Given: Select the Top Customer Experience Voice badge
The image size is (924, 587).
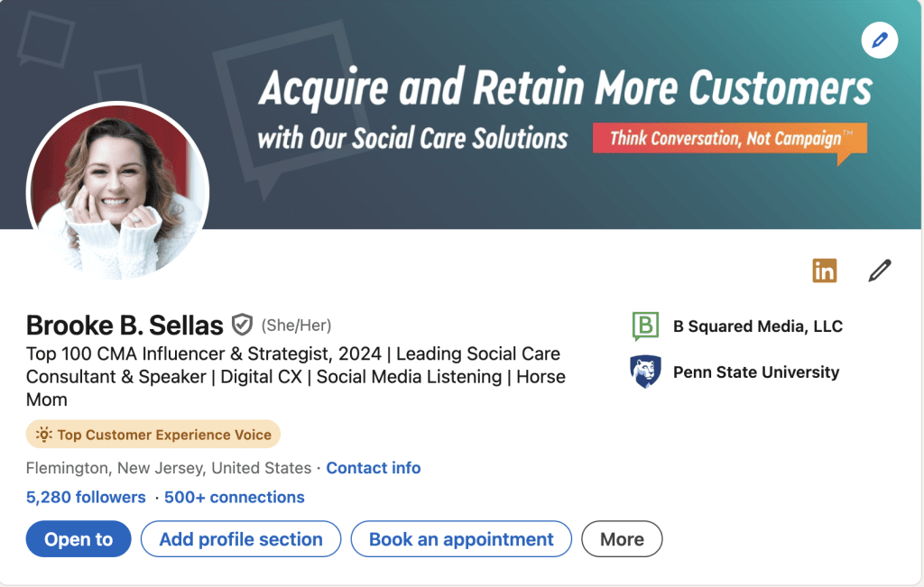Looking at the screenshot, I should point(152,435).
